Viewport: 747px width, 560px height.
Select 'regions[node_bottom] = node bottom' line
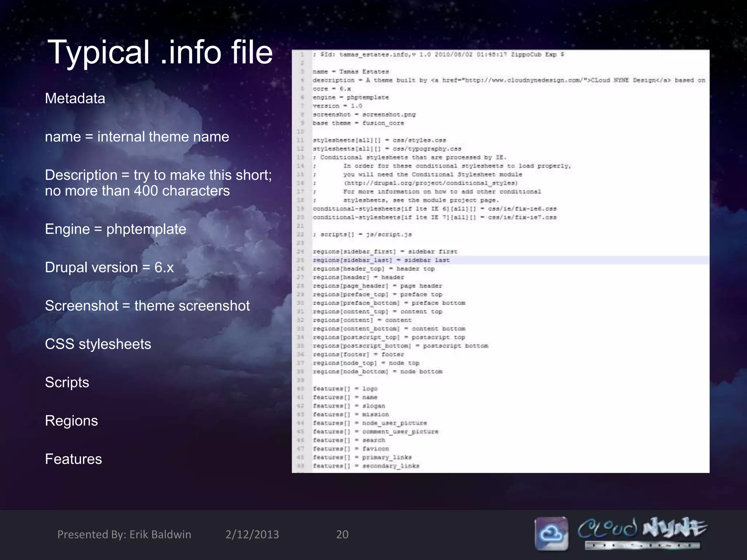click(377, 372)
